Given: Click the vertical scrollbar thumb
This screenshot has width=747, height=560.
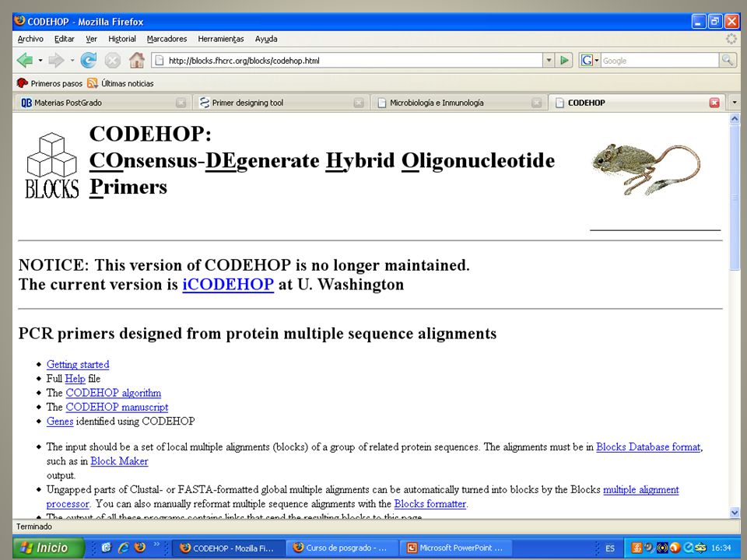Looking at the screenshot, I should (734, 197).
